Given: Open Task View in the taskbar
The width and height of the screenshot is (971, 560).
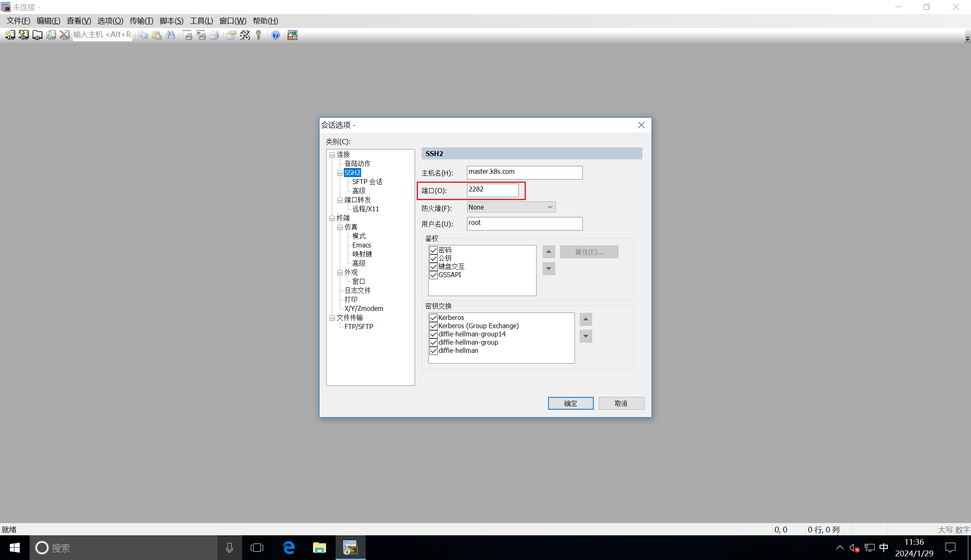Looking at the screenshot, I should 257,548.
